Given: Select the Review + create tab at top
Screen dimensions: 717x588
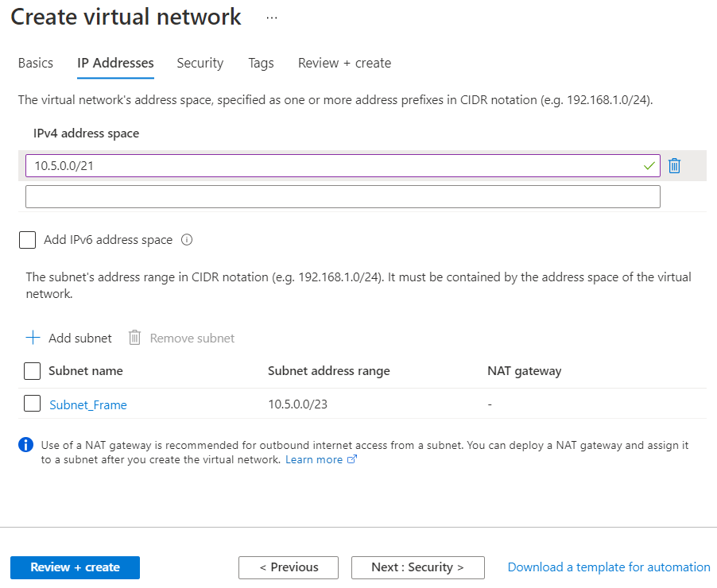Looking at the screenshot, I should point(344,63).
